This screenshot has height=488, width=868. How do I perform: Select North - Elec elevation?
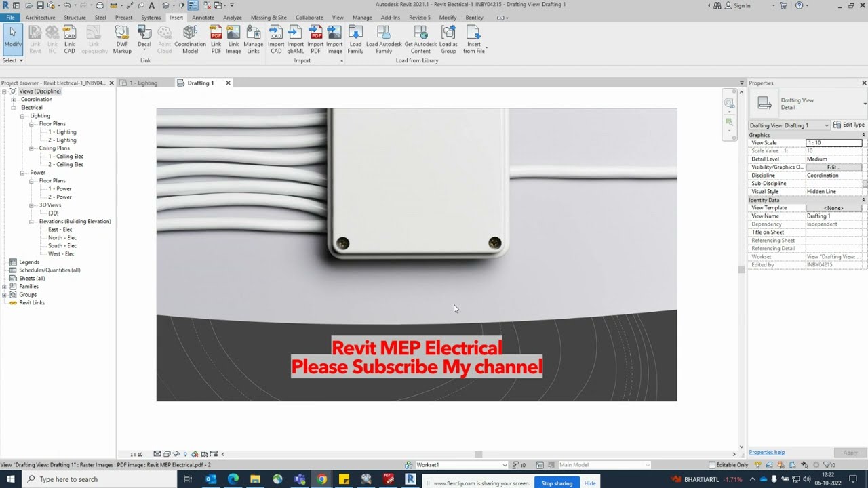(x=62, y=238)
